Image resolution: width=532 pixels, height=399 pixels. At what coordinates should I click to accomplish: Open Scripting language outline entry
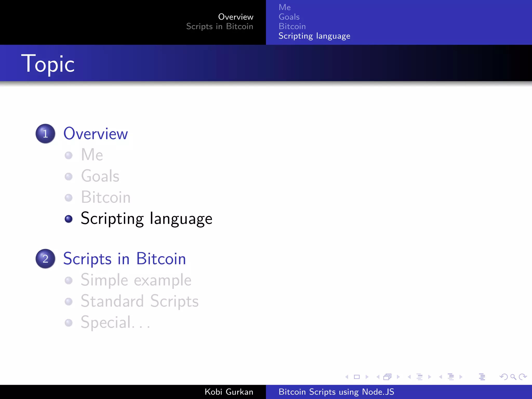point(147,219)
